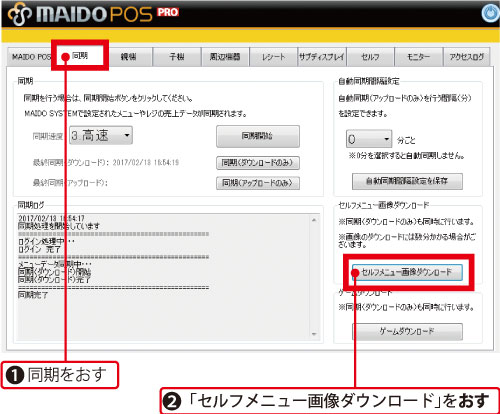The image size is (500, 414).
Task: Click 同期(アップロードのみ) button
Action: [258, 183]
